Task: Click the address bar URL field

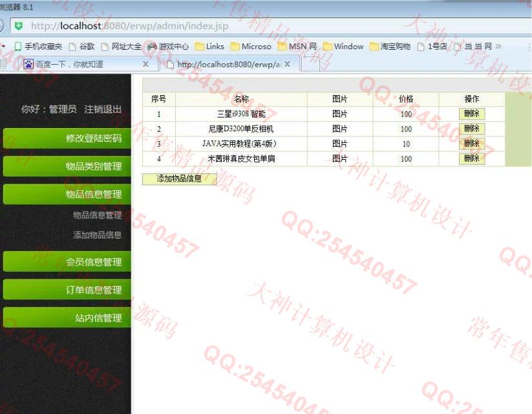Action: pos(271,26)
